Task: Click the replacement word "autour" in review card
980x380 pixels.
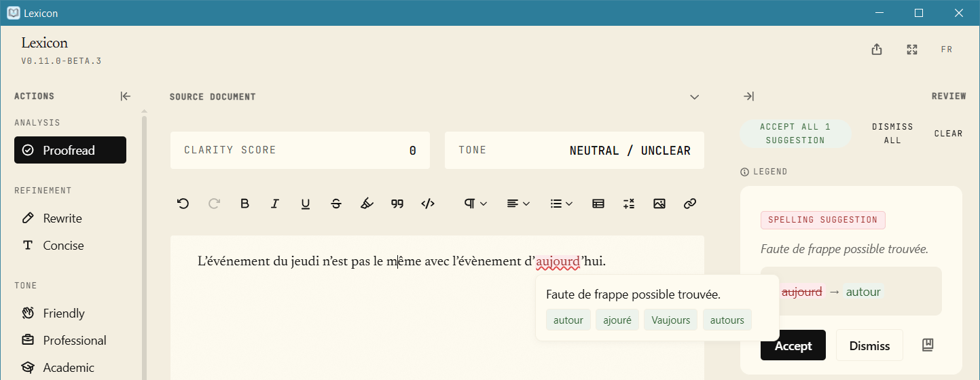Action: coord(863,292)
